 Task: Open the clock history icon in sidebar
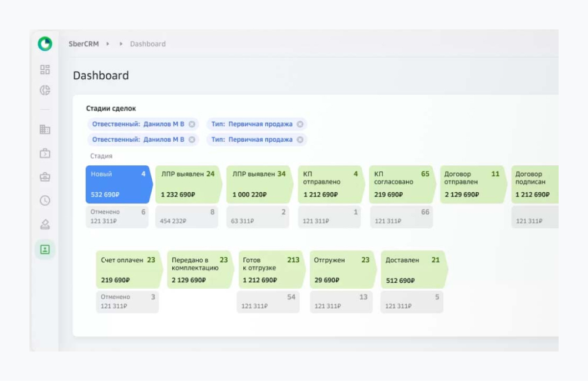pos(45,200)
